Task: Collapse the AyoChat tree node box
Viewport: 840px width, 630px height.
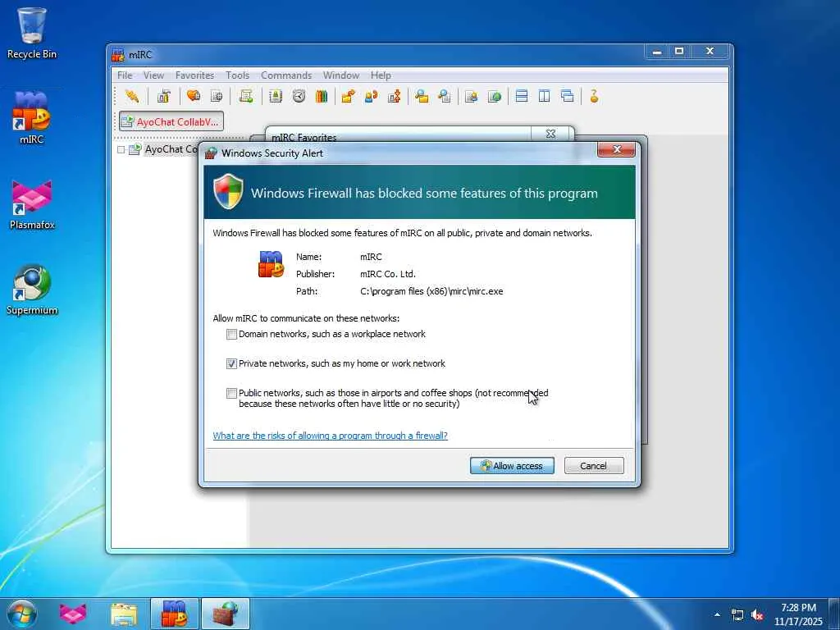Action: [x=121, y=149]
